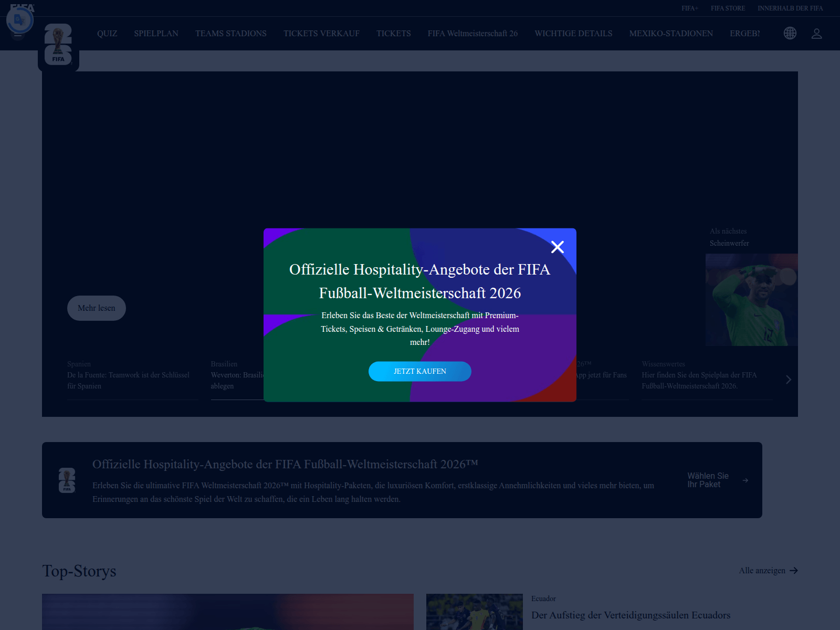
Task: Click the arrow beside Alle anzeigen
Action: click(x=794, y=571)
